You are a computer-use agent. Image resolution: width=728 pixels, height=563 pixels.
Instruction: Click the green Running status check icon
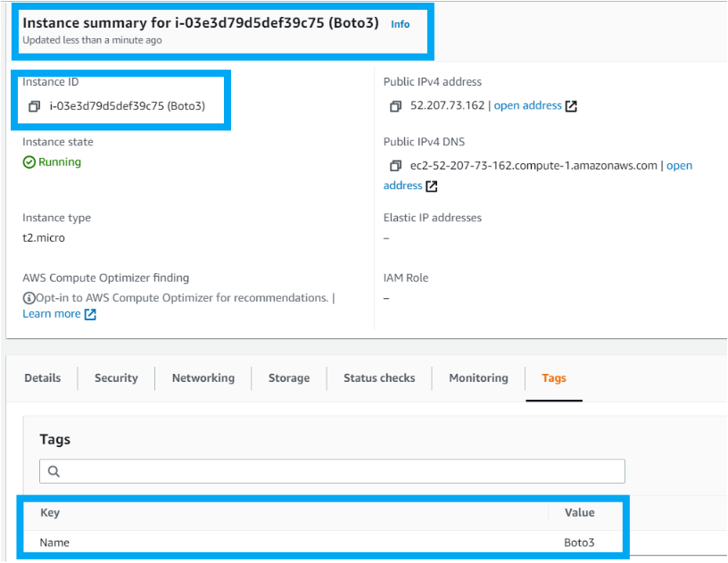(x=29, y=162)
